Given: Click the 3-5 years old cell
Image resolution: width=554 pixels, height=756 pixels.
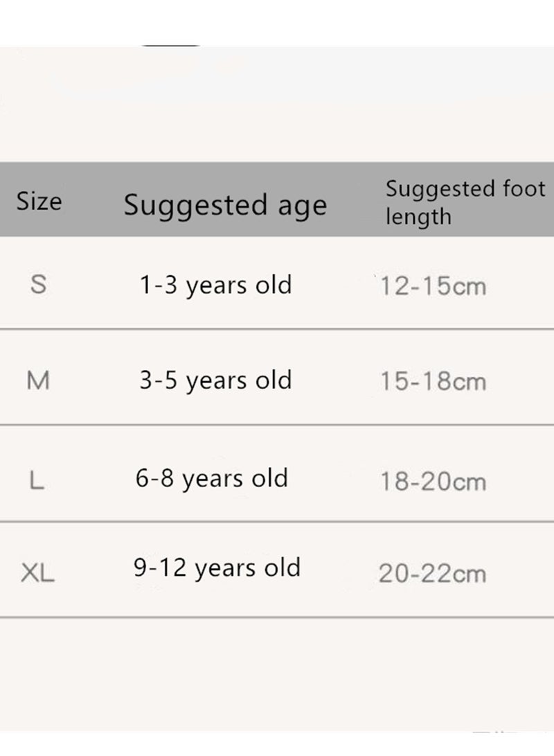Looking at the screenshot, I should coord(216,380).
